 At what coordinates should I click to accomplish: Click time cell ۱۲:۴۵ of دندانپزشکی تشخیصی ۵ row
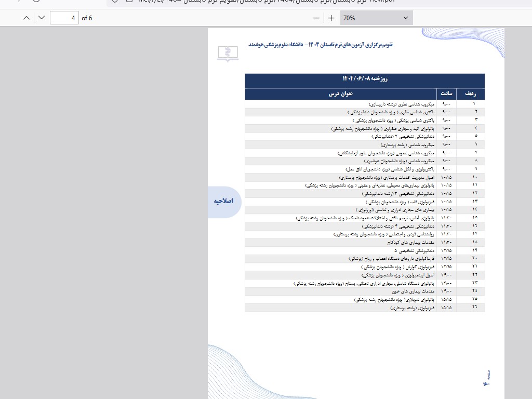click(x=446, y=250)
